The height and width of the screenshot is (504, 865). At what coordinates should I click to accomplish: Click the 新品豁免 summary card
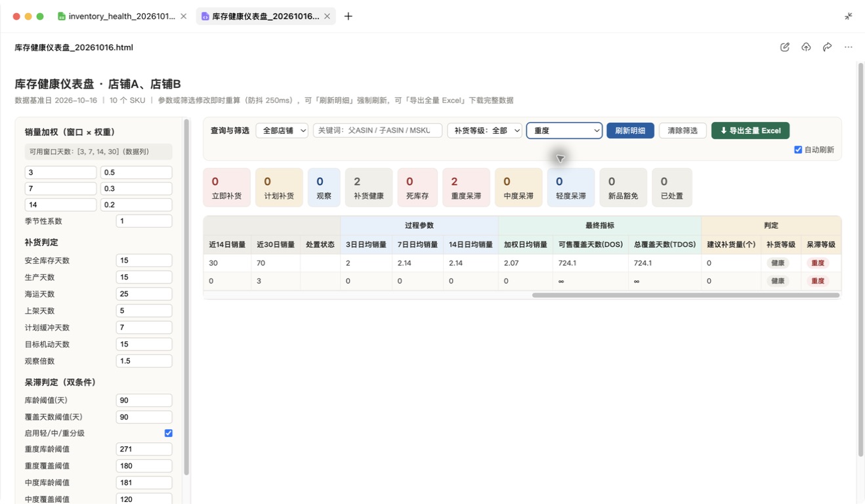coord(623,187)
